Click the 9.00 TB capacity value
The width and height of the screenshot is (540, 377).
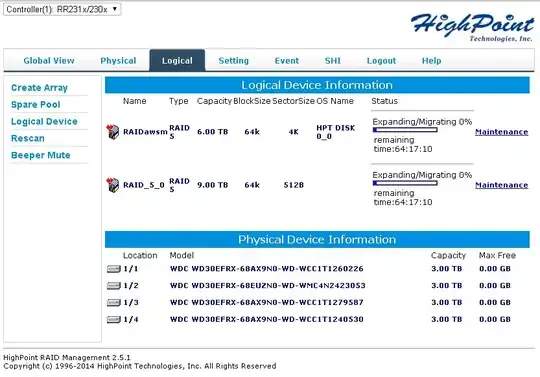[x=212, y=185]
